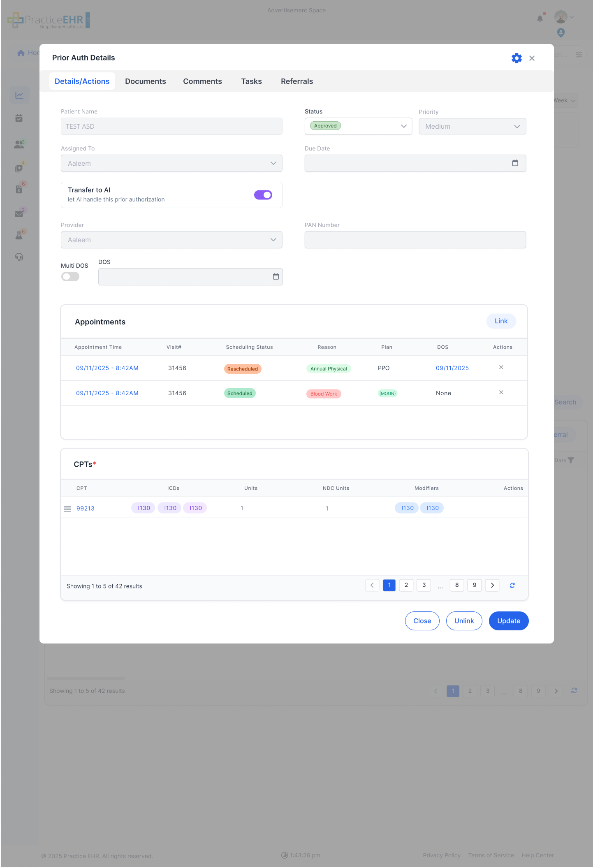Open settings gear in Prior Auth Details

pos(517,58)
